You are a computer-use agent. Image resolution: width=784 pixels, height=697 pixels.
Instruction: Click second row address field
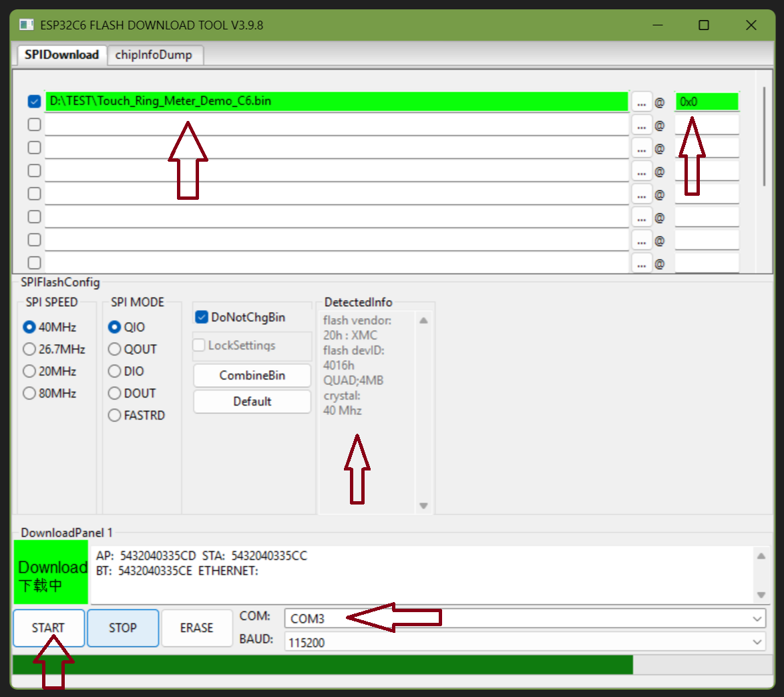point(707,124)
